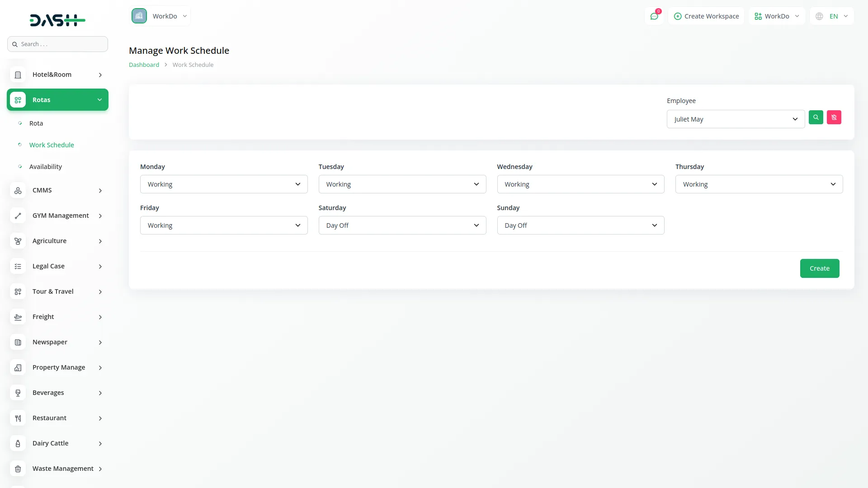Click the Hotel&Room sidebar icon
Screen dimensions: 868x488
pyautogui.click(x=18, y=75)
